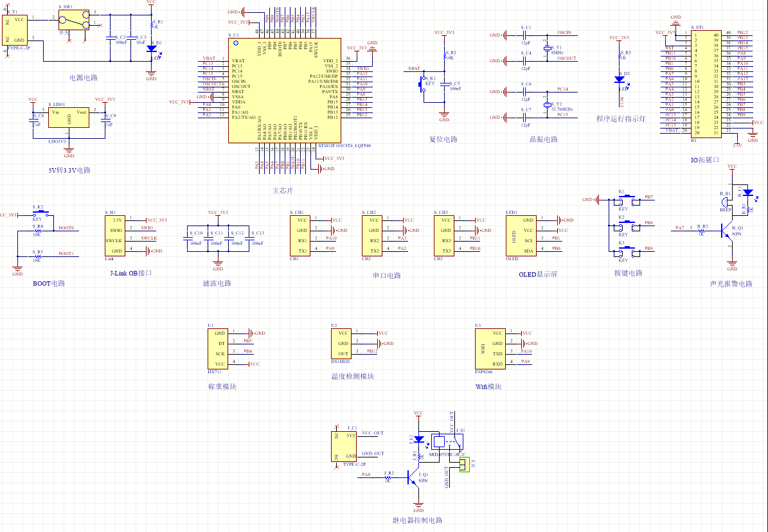Select key K3 connected to PB9
The height and width of the screenshot is (532, 768).
pos(627,251)
